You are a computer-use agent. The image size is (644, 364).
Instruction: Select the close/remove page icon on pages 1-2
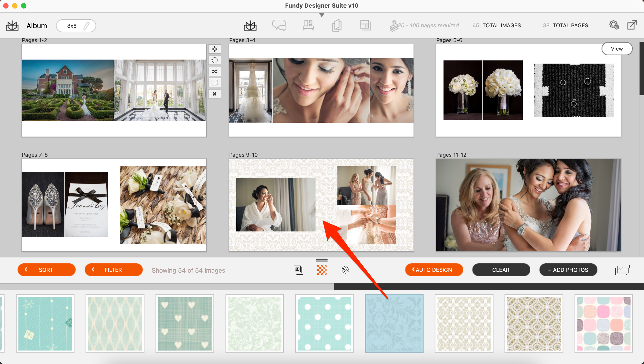tap(214, 93)
